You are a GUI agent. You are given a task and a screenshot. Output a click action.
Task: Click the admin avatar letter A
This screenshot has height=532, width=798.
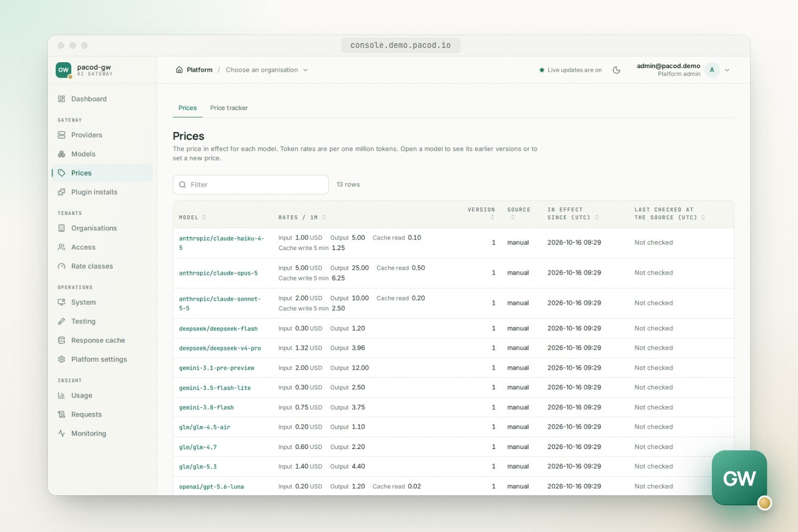[x=712, y=70]
